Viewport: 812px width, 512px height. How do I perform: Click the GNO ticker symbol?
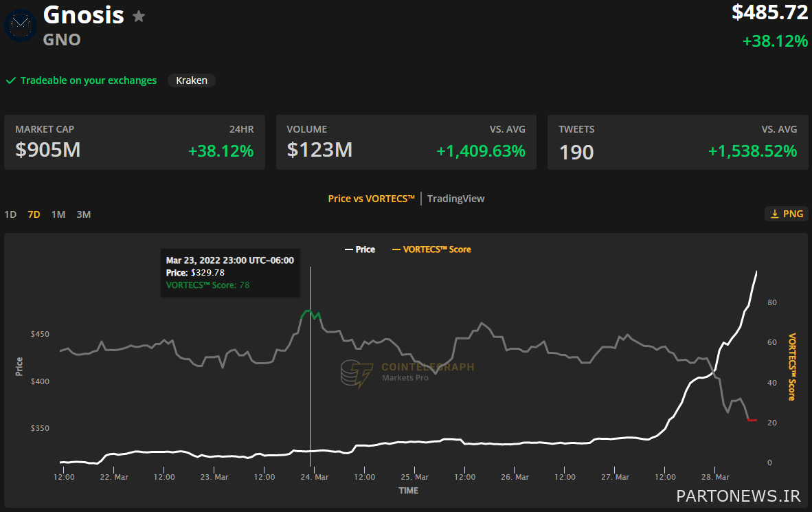pyautogui.click(x=62, y=40)
